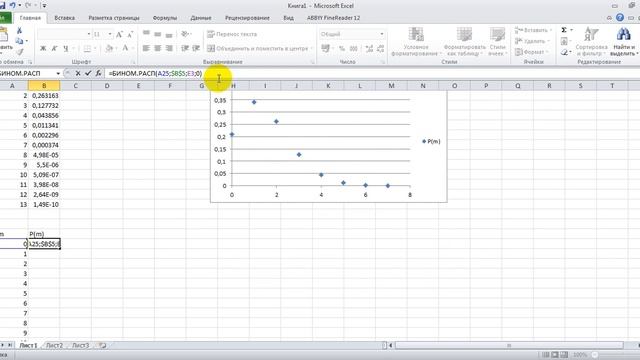This screenshot has height=360, width=640.
Task: Expand Сортировка и фильтр menu
Action: pos(591,42)
